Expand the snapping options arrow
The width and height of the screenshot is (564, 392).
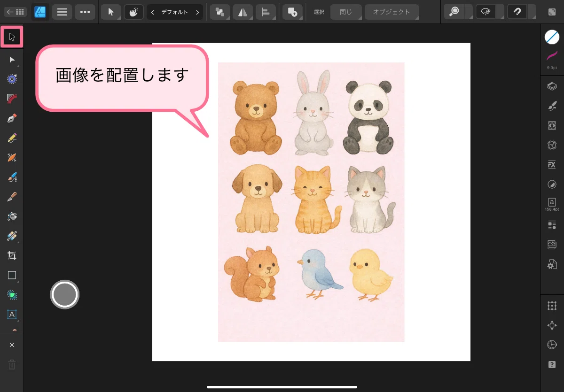(x=532, y=12)
